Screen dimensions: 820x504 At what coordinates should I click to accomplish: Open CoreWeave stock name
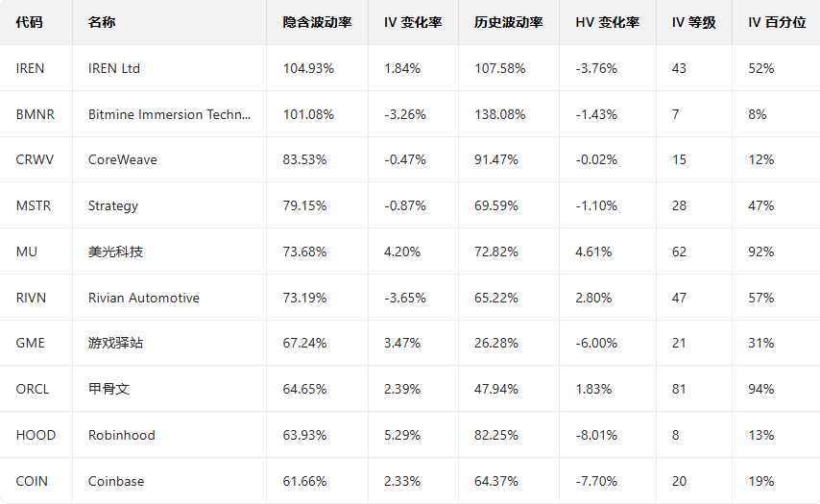point(123,159)
